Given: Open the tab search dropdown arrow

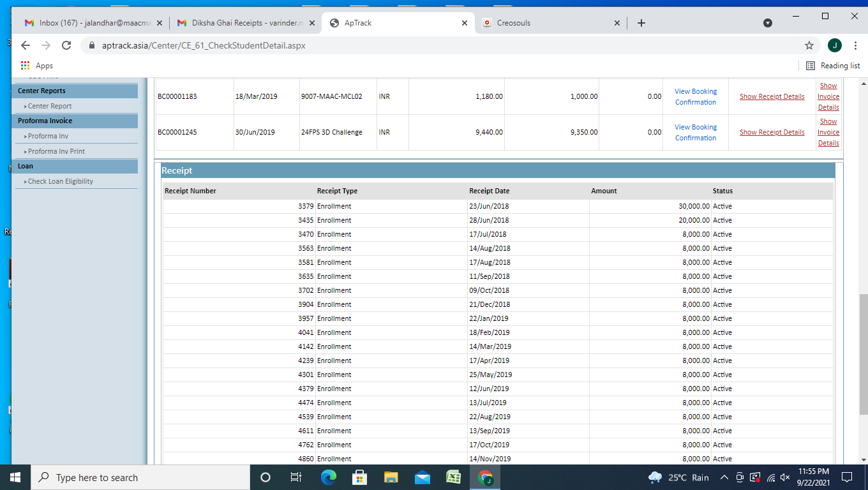Looking at the screenshot, I should [x=768, y=23].
